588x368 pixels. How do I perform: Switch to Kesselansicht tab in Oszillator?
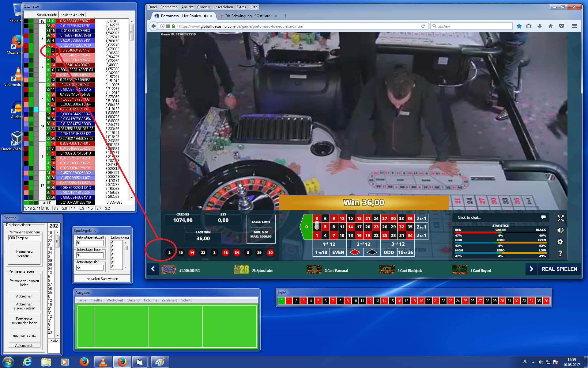click(47, 15)
